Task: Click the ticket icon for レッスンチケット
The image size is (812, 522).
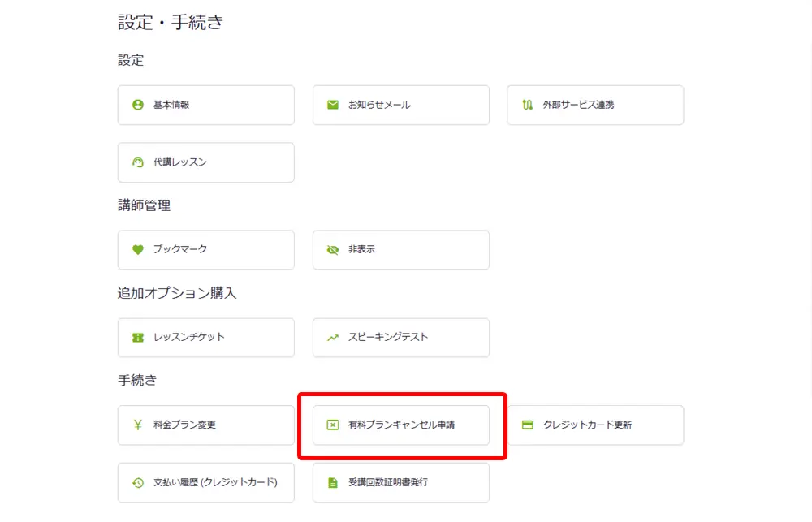Action: click(x=138, y=338)
